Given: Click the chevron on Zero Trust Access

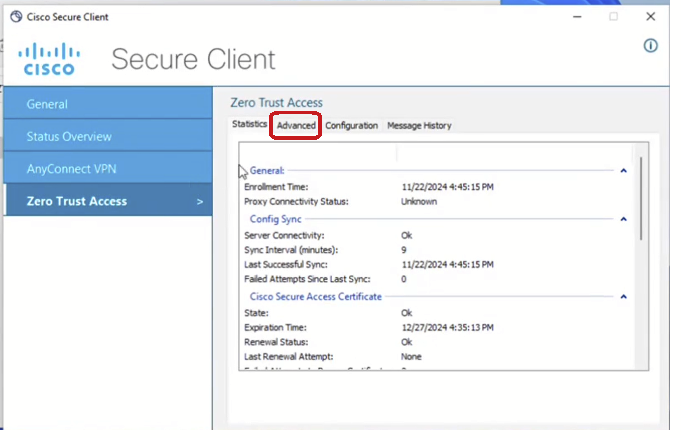Looking at the screenshot, I should [x=200, y=202].
